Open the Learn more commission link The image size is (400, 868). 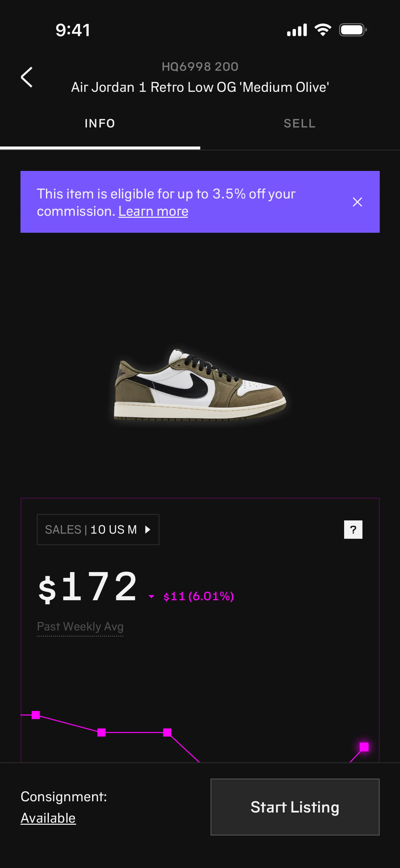tap(153, 212)
